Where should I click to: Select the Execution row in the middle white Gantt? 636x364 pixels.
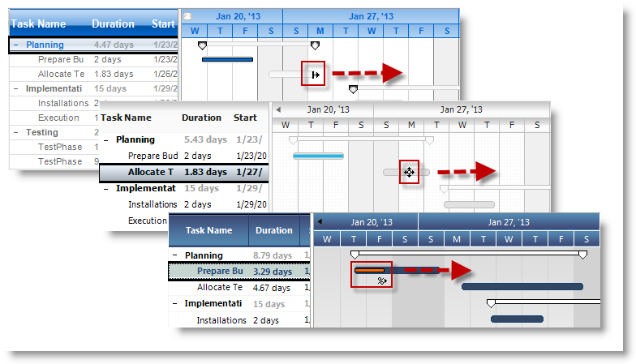[x=135, y=221]
